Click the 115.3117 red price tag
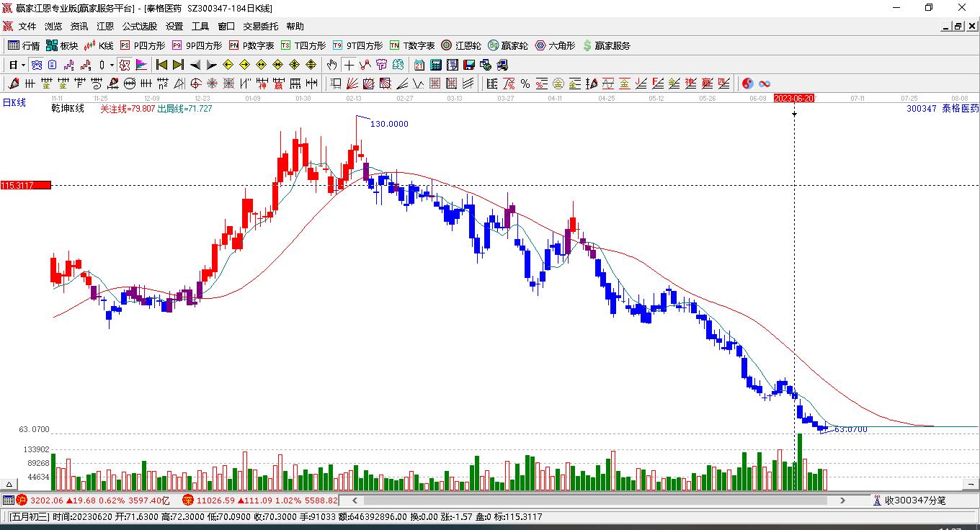Screen dimensions: 980x530 (x=25, y=186)
